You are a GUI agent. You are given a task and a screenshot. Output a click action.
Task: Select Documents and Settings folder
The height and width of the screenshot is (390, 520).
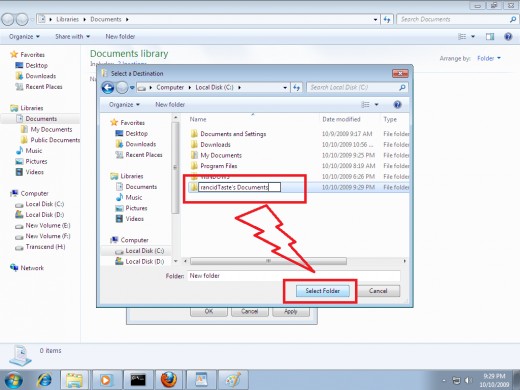tap(233, 134)
